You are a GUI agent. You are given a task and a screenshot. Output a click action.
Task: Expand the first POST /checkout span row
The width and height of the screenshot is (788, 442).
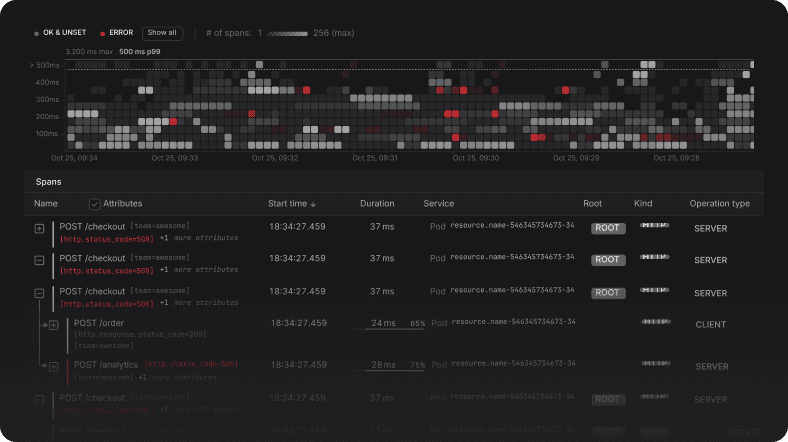[39, 229]
